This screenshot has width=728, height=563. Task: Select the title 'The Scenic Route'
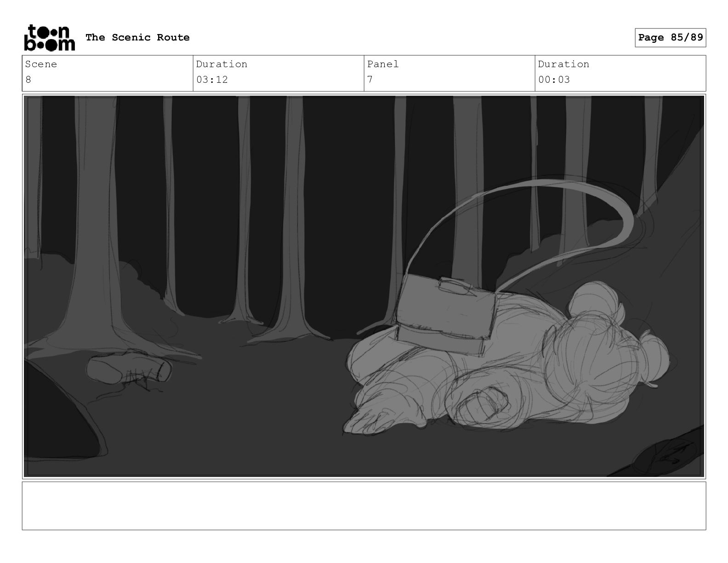point(137,37)
